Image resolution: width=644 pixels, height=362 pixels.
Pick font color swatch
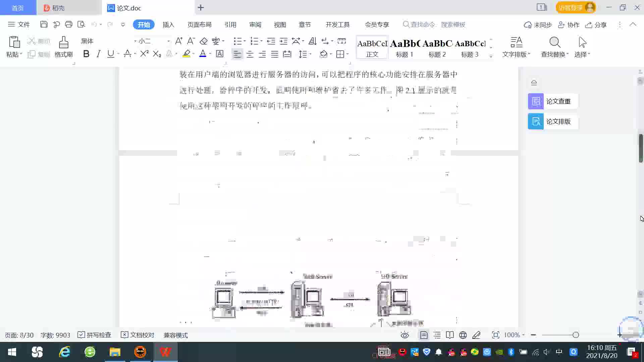coord(203,54)
